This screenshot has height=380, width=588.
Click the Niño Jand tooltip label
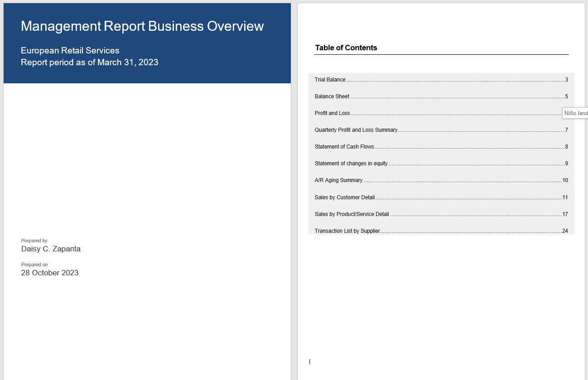[x=575, y=113]
